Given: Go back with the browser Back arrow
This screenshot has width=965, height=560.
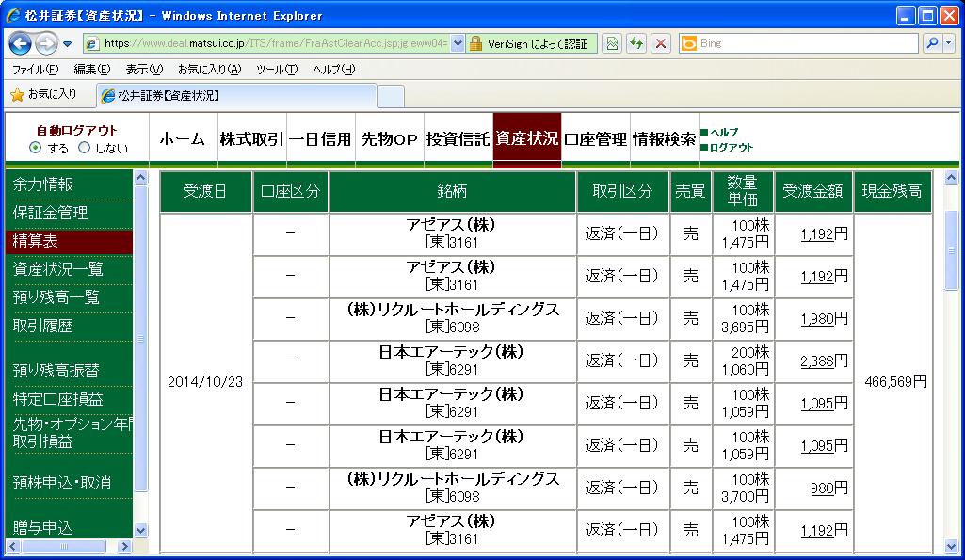Looking at the screenshot, I should point(21,43).
